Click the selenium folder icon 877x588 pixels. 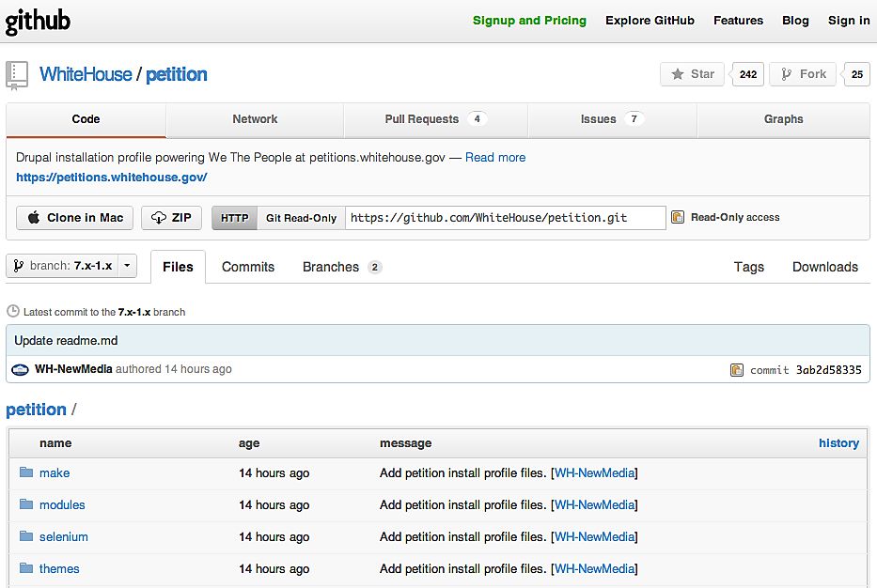pyautogui.click(x=26, y=536)
